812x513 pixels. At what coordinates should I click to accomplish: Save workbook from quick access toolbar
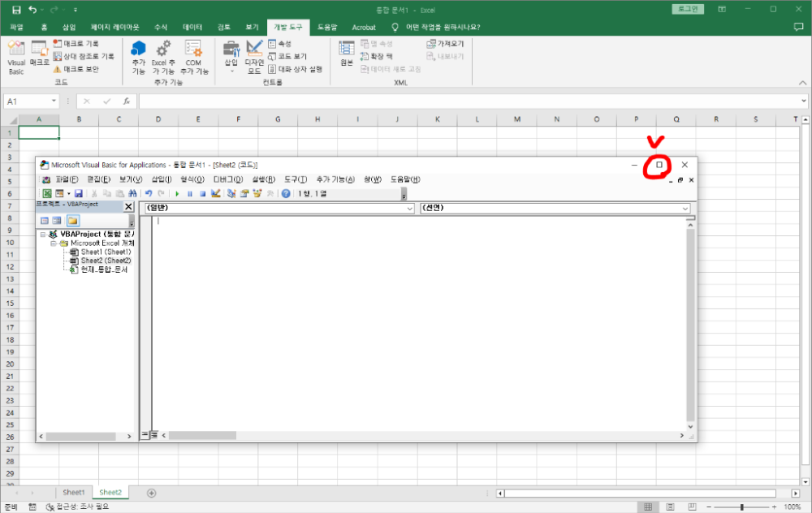click(x=16, y=10)
